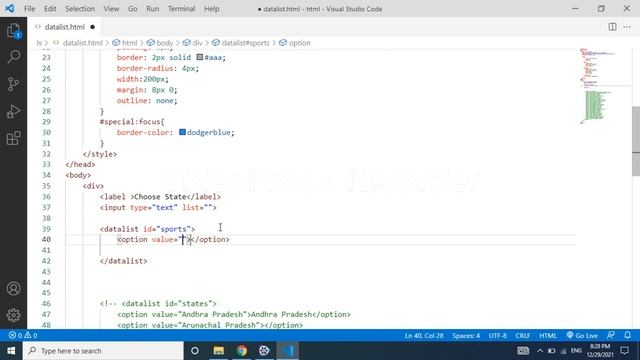Start Go Live server
Viewport: 640px width, 360px height.
pyautogui.click(x=582, y=336)
